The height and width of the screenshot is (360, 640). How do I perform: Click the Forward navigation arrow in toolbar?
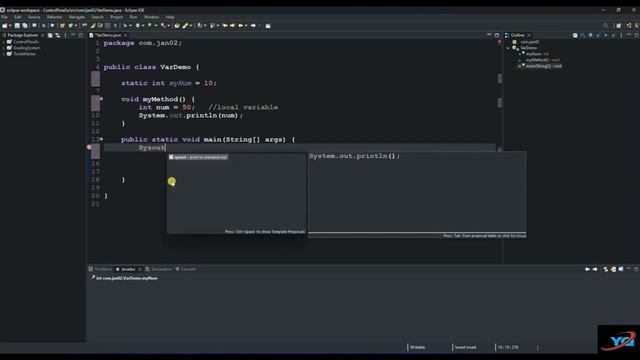pos(253,25)
